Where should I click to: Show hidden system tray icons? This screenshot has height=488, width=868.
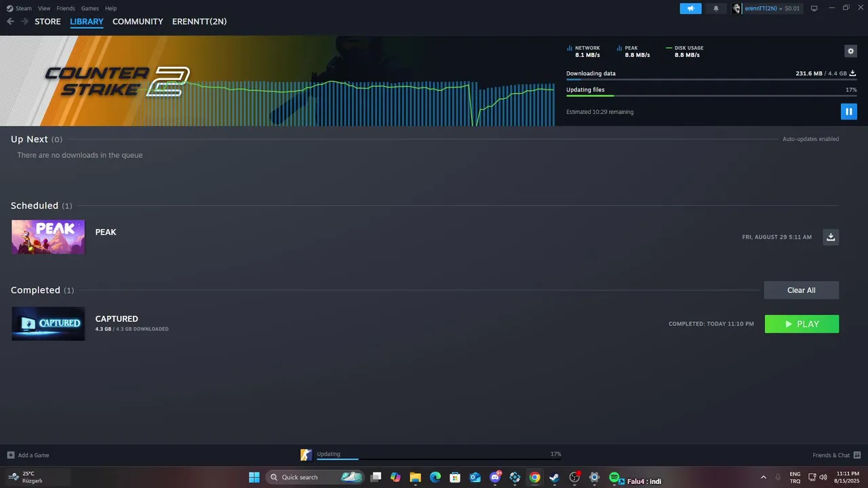click(x=763, y=477)
